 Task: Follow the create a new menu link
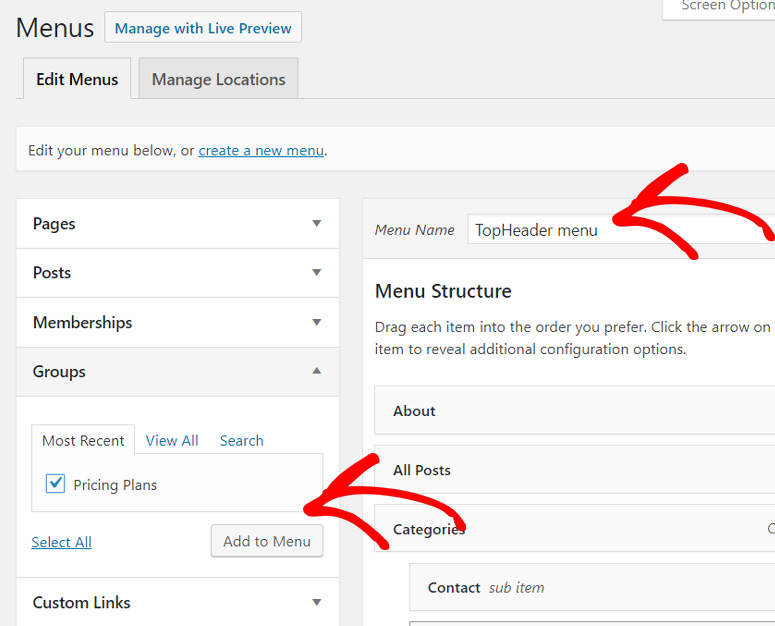pos(261,151)
